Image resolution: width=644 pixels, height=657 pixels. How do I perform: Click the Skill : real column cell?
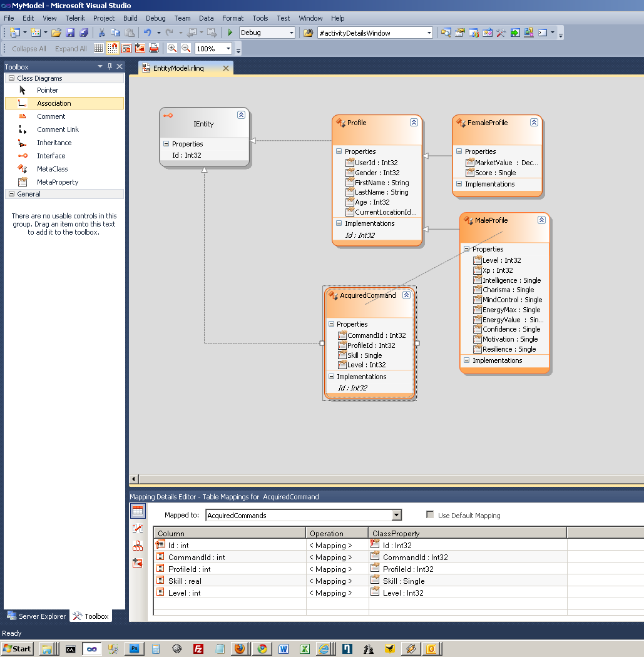[185, 581]
